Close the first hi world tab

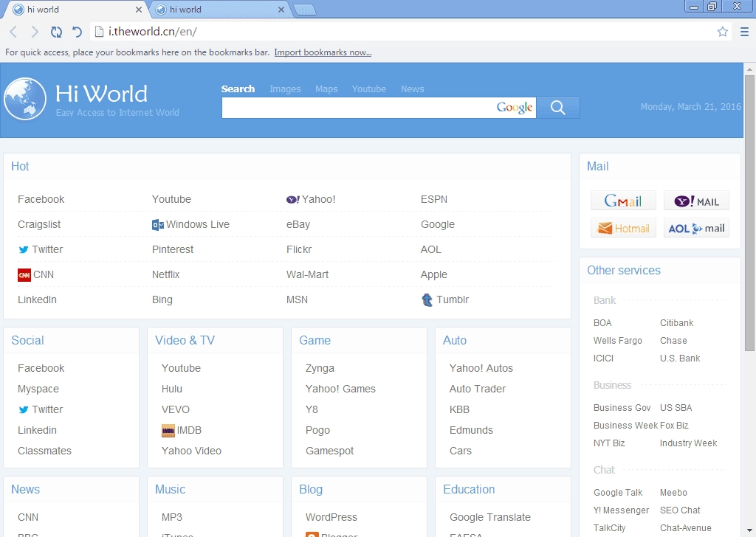tap(138, 9)
